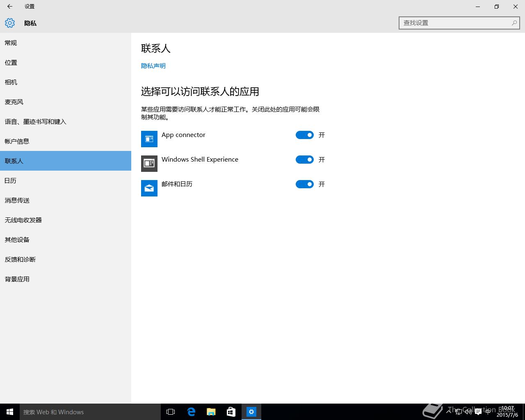Click the Windows Shell Experience label text

(x=200, y=160)
